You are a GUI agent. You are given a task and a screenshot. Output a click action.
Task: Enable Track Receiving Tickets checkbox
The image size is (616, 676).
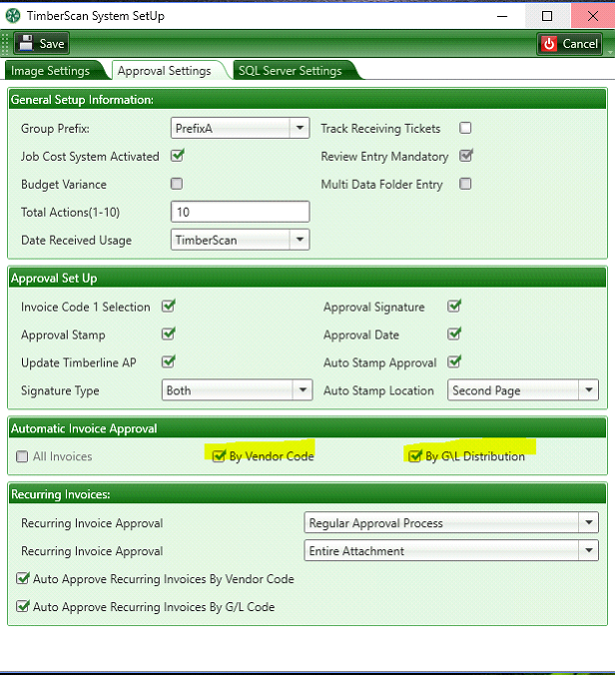pos(465,128)
